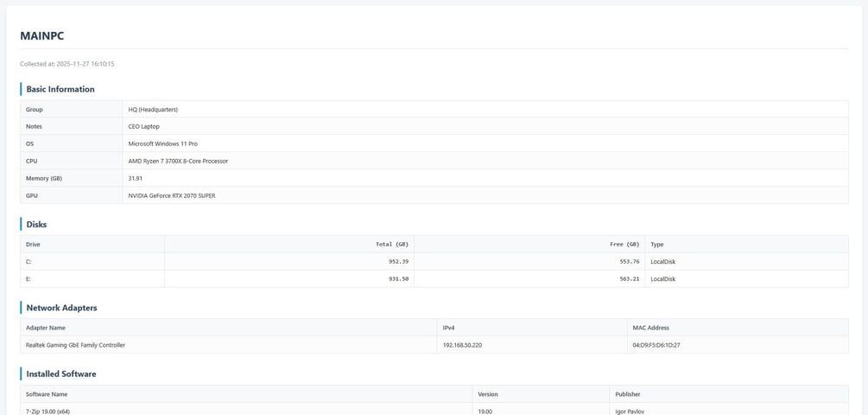Click the Free (GB) column header
The image size is (868, 415).
(x=529, y=245)
